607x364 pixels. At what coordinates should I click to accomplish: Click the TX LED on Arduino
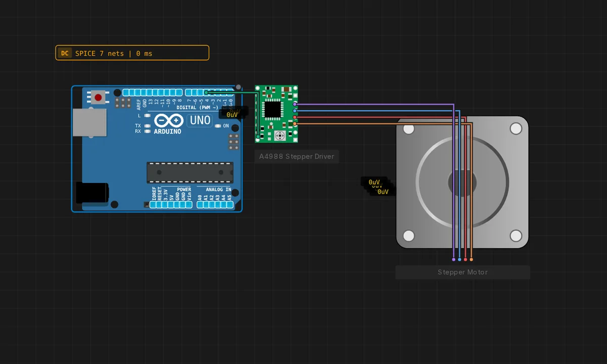tap(147, 125)
